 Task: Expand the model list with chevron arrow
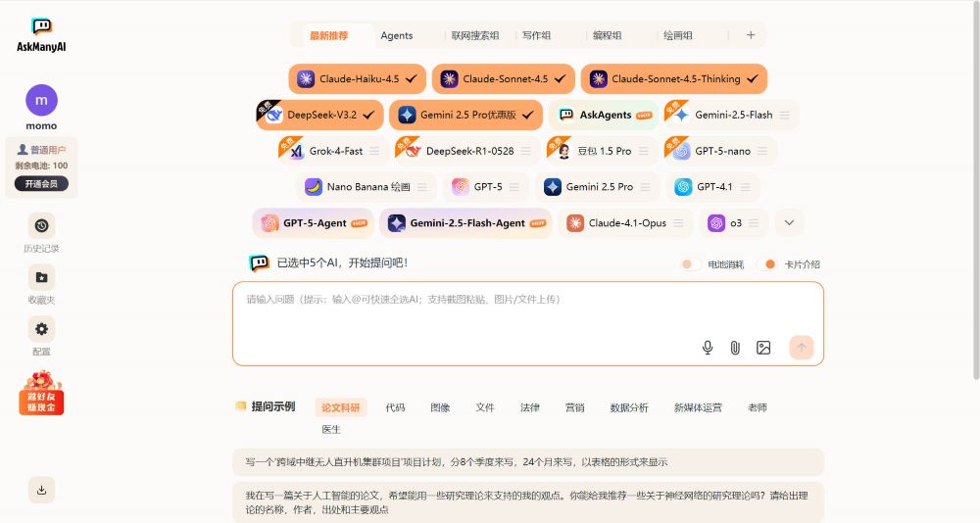pyautogui.click(x=789, y=223)
